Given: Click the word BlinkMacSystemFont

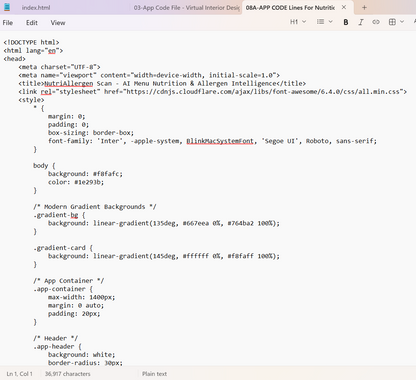Looking at the screenshot, I should point(220,141).
